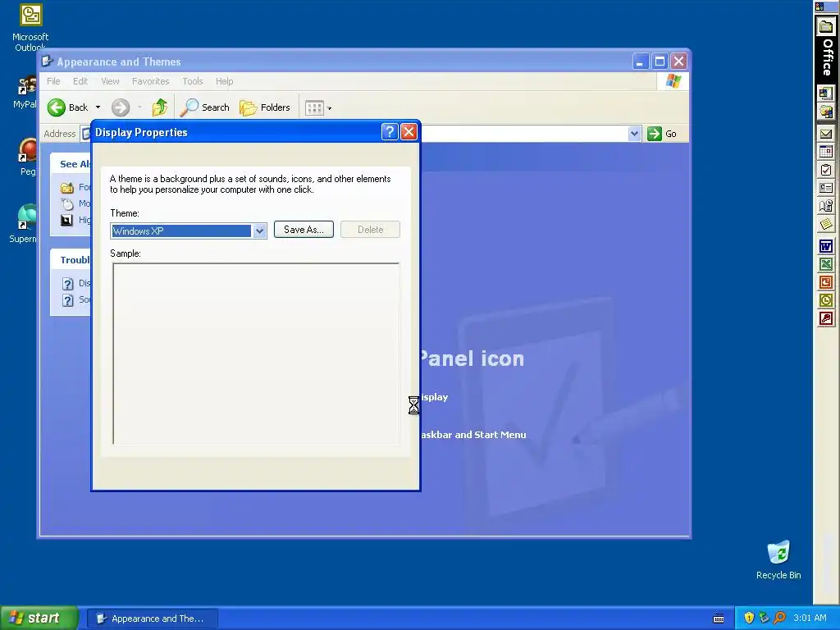Screen dimensions: 840x630
Task: Click Open Office Document icon on Office bar
Action: tap(826, 112)
